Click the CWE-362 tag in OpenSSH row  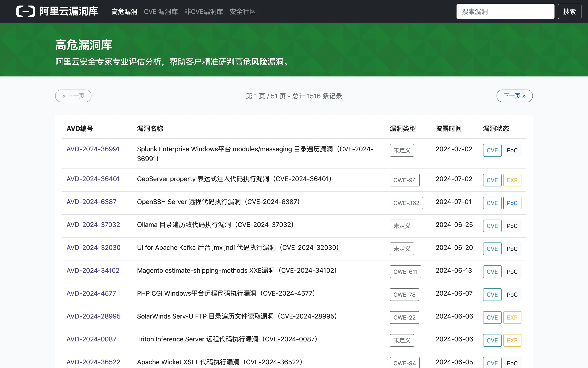[x=406, y=203]
